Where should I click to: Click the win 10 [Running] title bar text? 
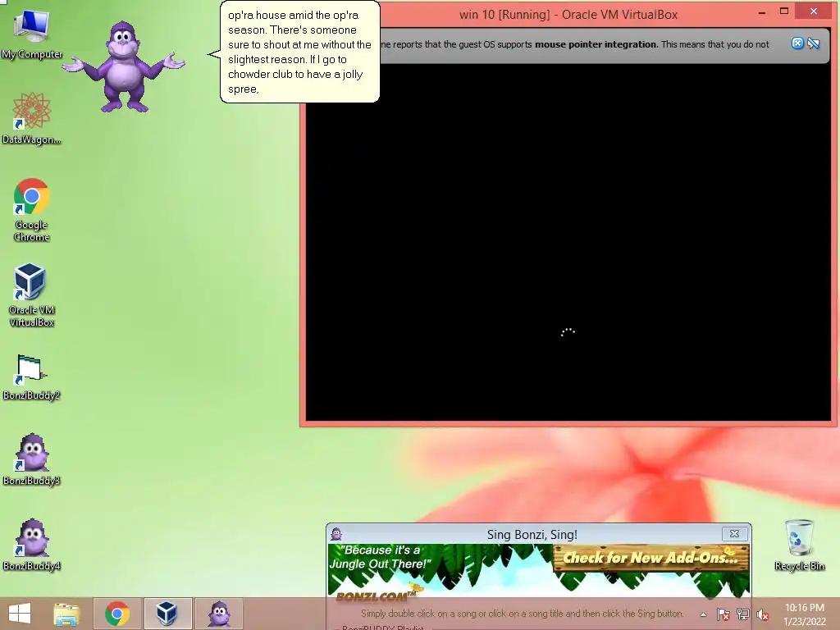tap(568, 15)
